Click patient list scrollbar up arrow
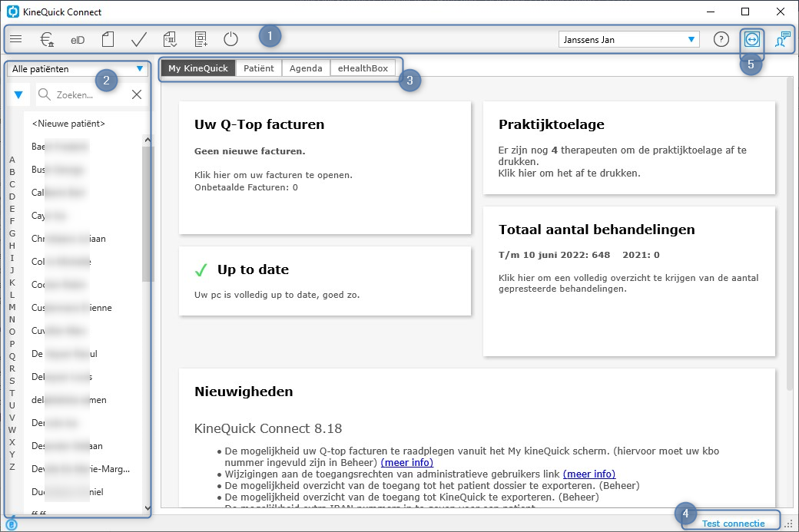This screenshot has width=799, height=532. coord(148,140)
